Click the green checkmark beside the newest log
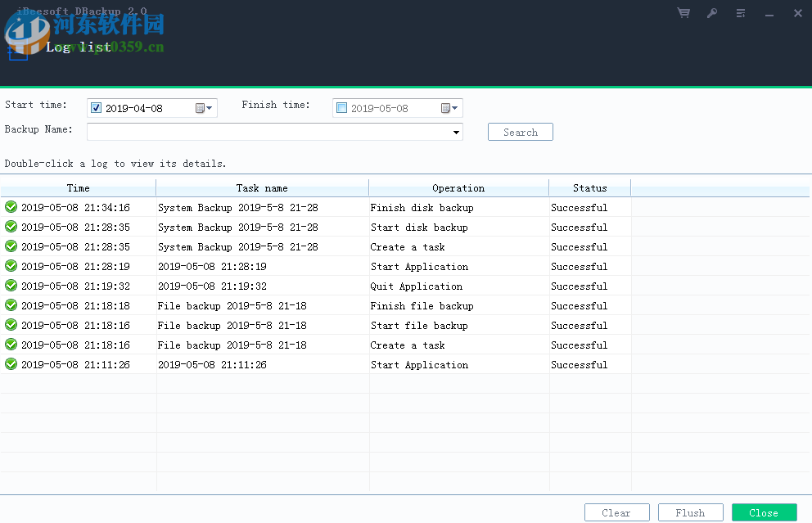The image size is (812, 523). pyautogui.click(x=11, y=207)
